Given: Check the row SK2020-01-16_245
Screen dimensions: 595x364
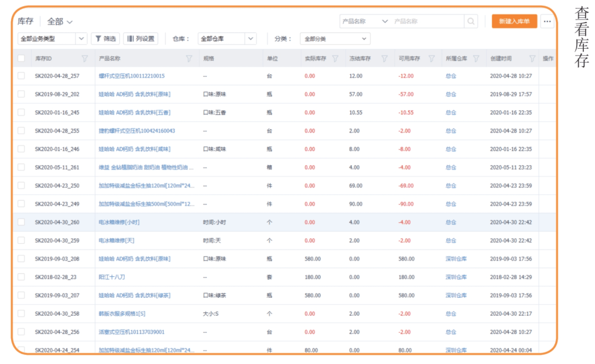Looking at the screenshot, I should pyautogui.click(x=21, y=112).
